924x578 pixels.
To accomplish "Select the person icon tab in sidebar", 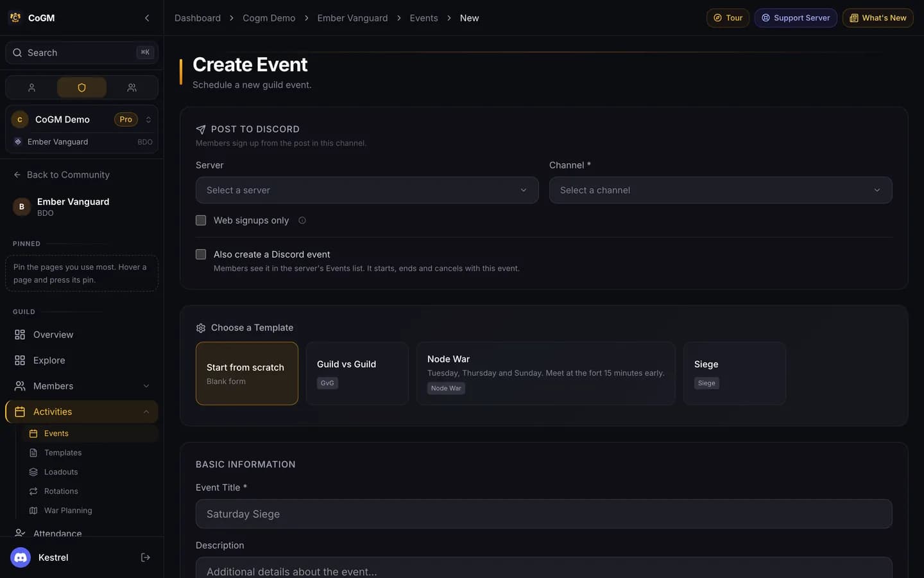I will click(31, 87).
